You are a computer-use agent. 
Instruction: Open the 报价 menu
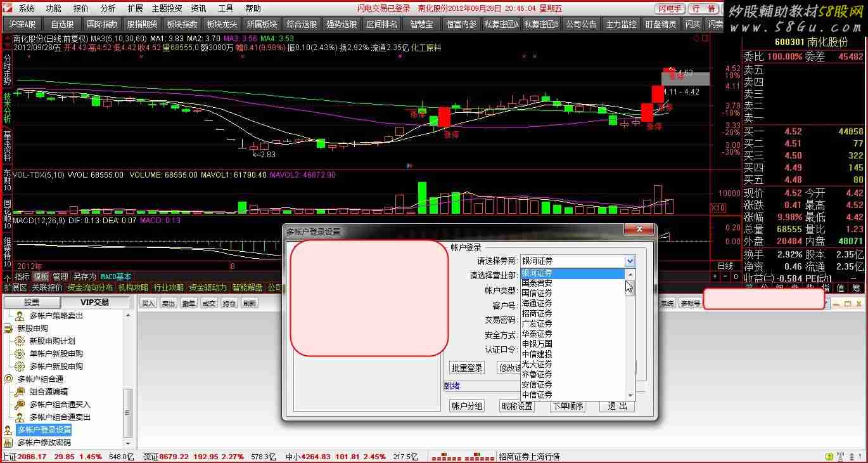coord(81,8)
